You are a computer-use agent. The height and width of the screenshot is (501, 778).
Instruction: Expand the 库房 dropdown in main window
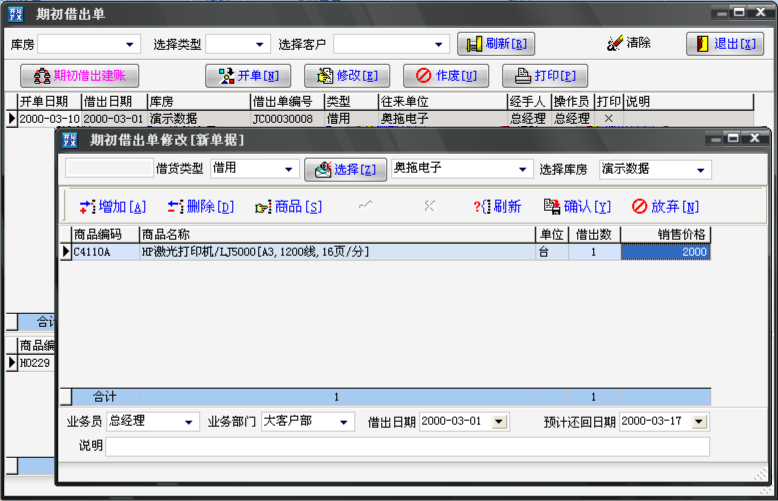(130, 45)
